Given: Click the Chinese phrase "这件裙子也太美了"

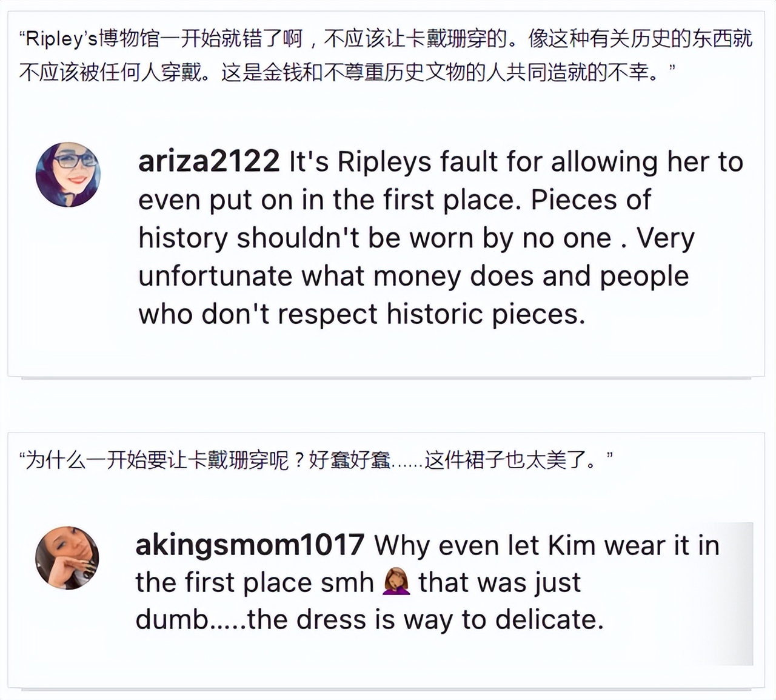Looking at the screenshot, I should pos(510,460).
